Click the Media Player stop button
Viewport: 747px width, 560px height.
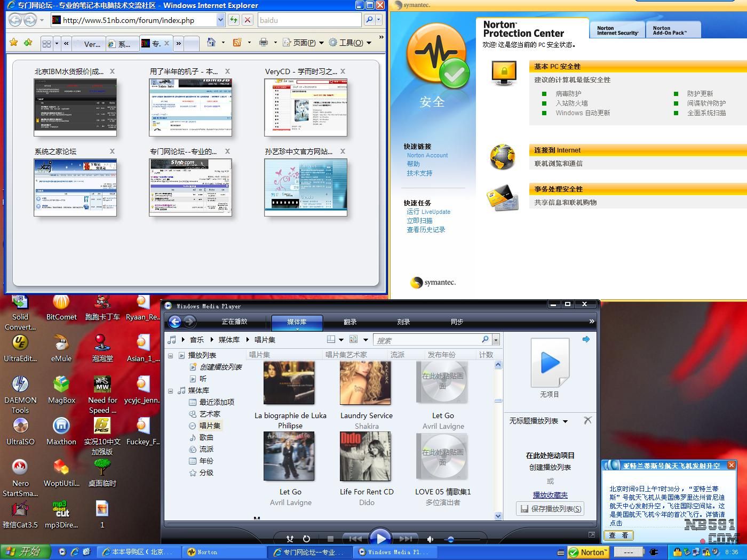tap(330, 539)
